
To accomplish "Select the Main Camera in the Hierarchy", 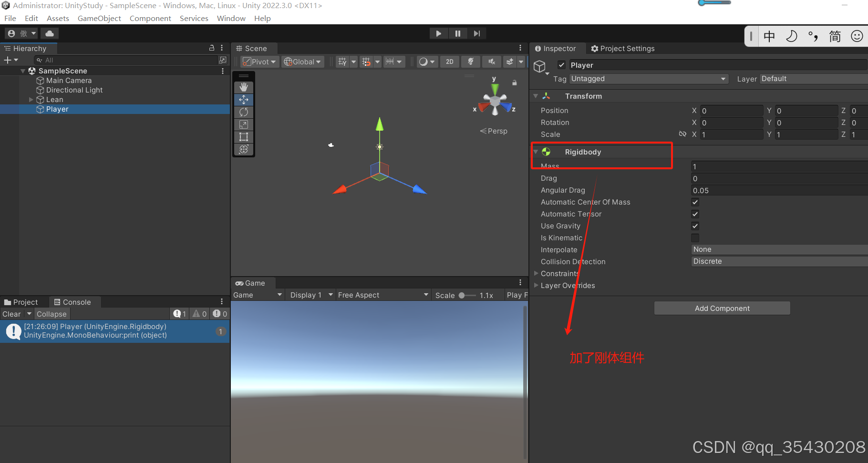I will pos(69,80).
